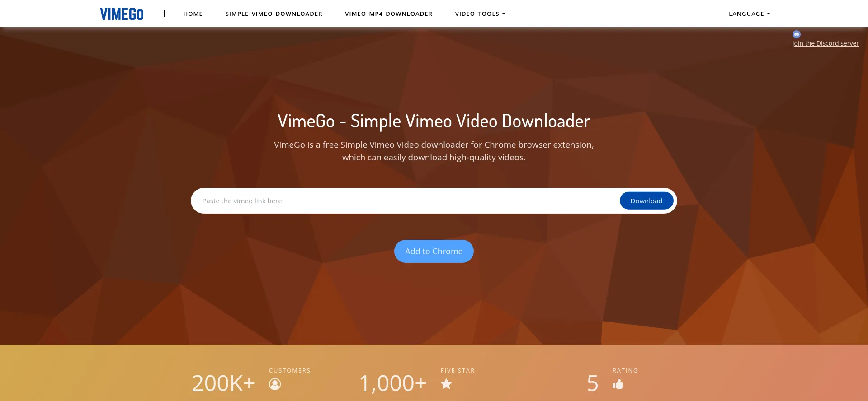Viewport: 868px width, 401px height.
Task: Click the VimeGo logo
Action: [122, 14]
